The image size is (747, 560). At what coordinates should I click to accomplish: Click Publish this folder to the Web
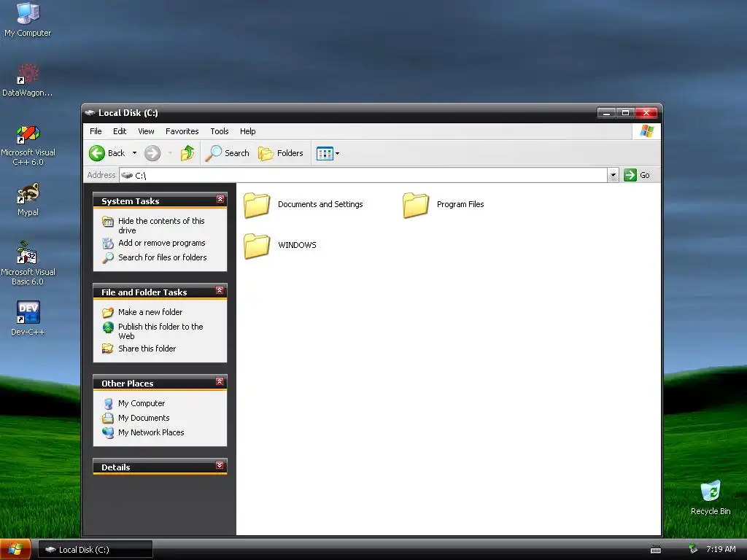pyautogui.click(x=160, y=332)
